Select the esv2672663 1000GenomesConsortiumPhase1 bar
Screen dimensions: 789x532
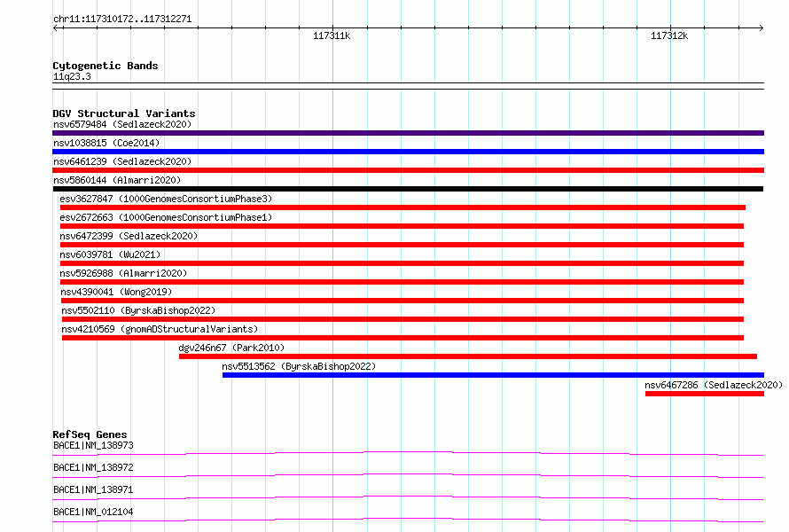tap(402, 226)
